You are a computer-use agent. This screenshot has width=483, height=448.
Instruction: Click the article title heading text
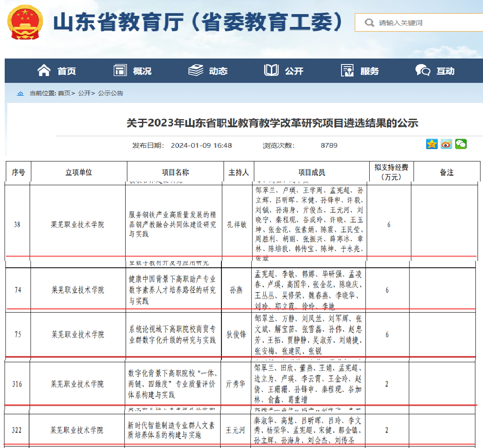click(272, 123)
